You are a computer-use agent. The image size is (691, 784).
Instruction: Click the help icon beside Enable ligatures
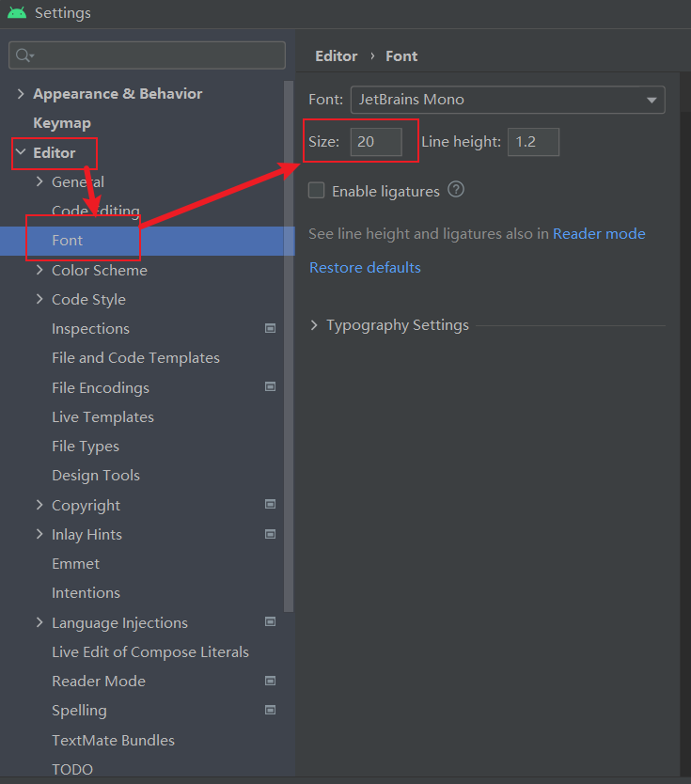point(456,190)
